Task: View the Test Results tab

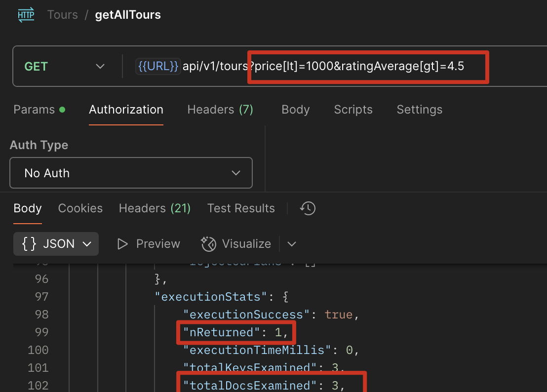Action: (241, 208)
